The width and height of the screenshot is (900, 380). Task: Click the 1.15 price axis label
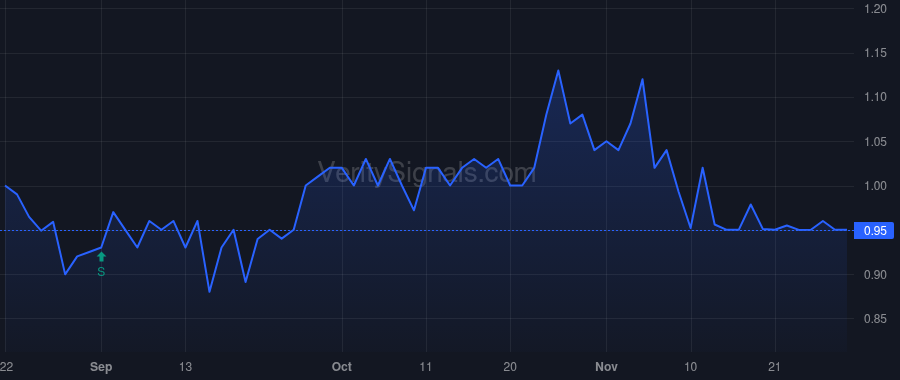point(875,53)
